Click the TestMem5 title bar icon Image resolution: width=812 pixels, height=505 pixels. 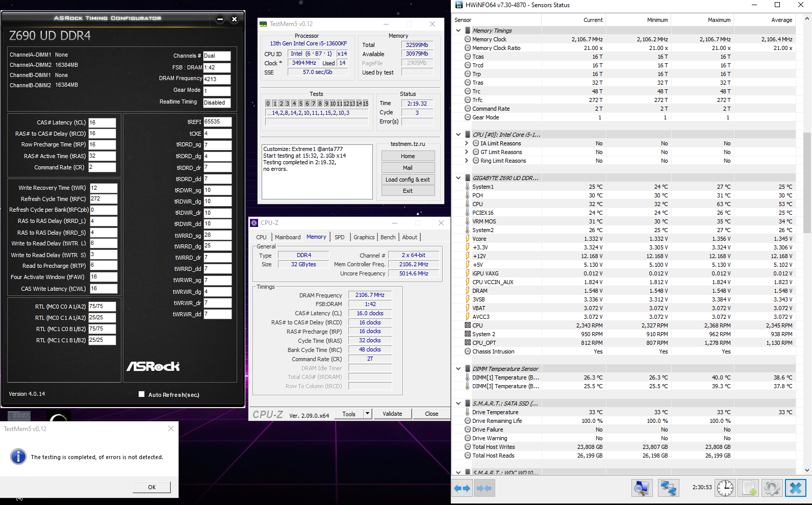pyautogui.click(x=263, y=24)
